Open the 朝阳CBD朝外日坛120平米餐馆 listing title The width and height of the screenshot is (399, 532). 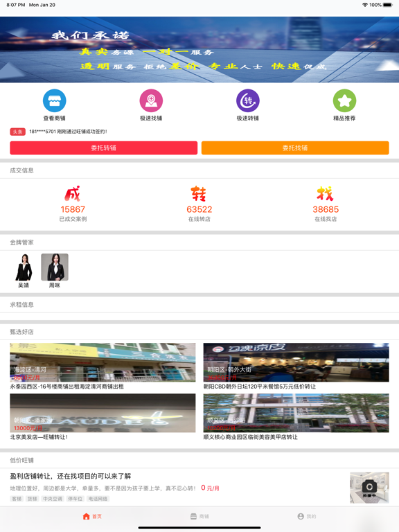[x=260, y=387]
